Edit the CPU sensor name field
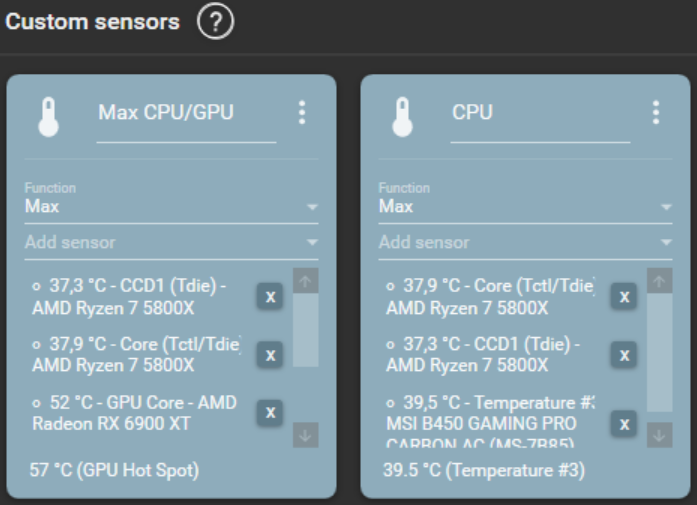 (x=540, y=113)
